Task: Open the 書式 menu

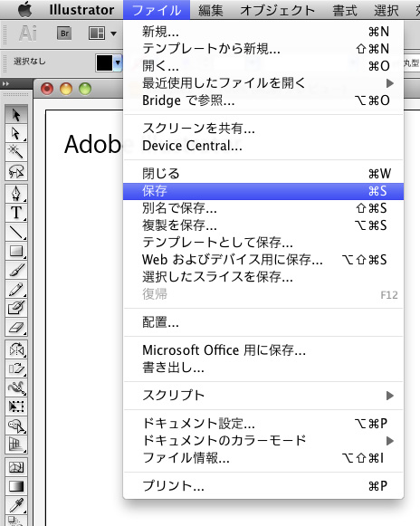Action: point(345,10)
